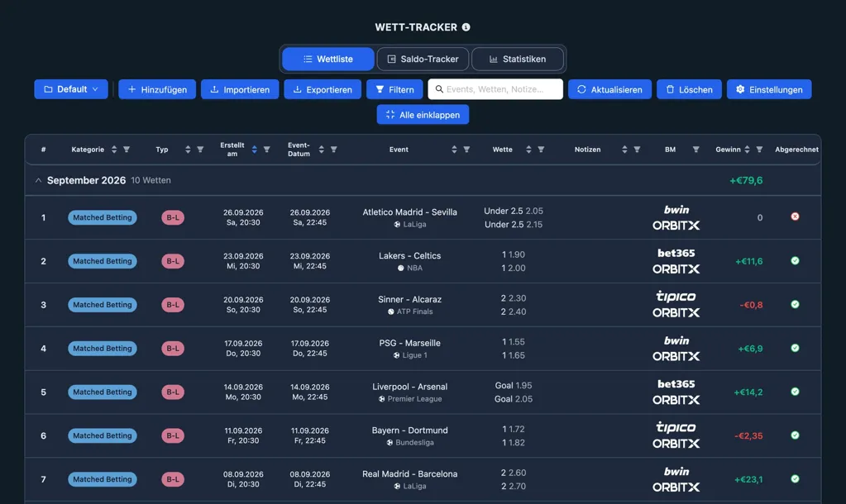Click the Löschen button
This screenshot has height=504, width=846.
point(689,89)
